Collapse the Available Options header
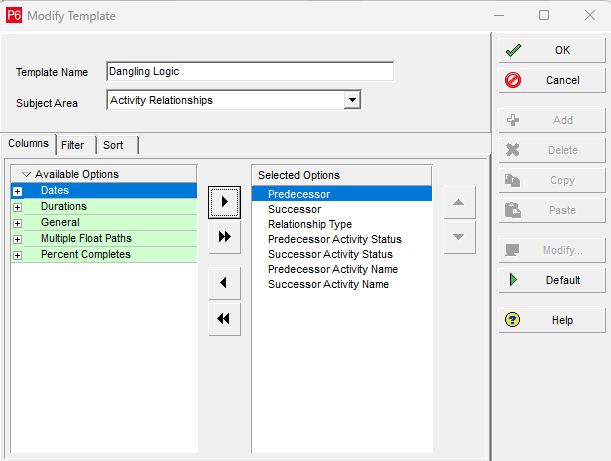Viewport: 611px width, 461px height. (26, 175)
